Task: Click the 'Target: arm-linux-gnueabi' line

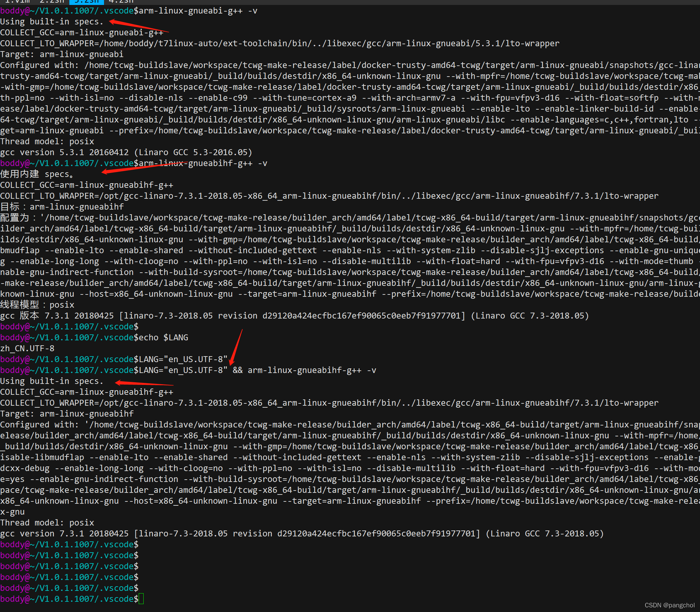Action: [62, 54]
